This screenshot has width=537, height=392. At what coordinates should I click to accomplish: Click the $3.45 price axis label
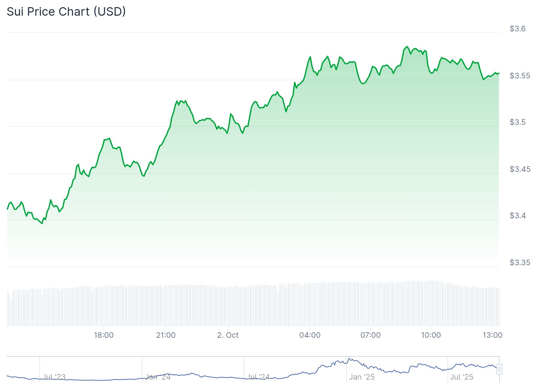tap(520, 169)
